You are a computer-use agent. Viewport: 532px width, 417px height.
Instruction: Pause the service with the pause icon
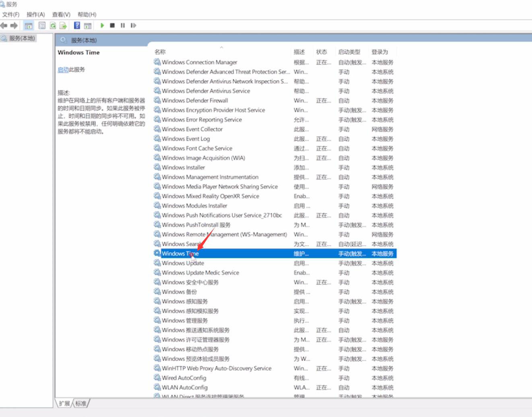pyautogui.click(x=123, y=25)
